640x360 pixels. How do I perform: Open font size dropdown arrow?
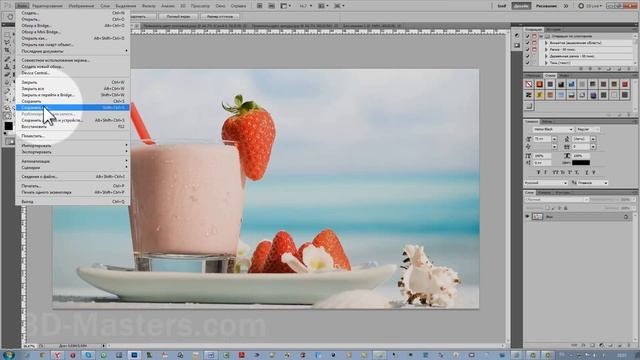click(x=554, y=139)
